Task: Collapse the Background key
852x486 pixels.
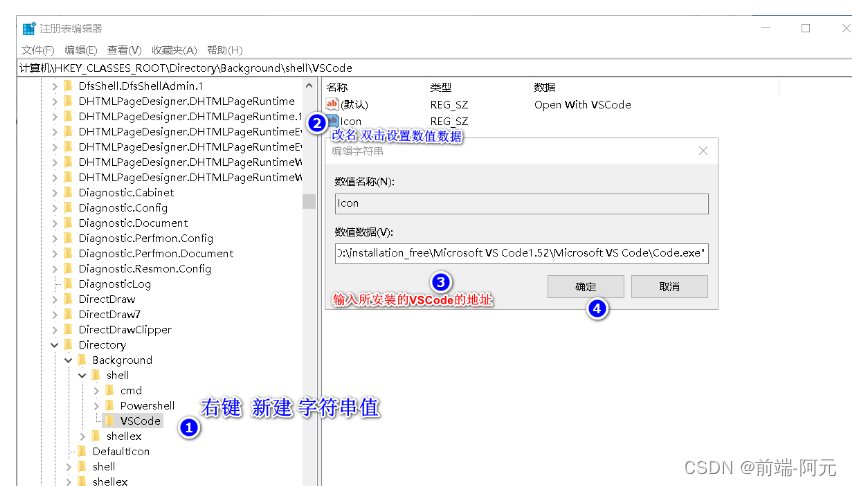Action: 68,360
